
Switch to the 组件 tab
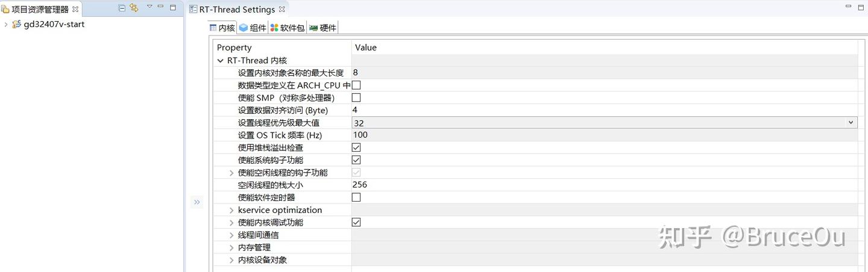pyautogui.click(x=253, y=28)
